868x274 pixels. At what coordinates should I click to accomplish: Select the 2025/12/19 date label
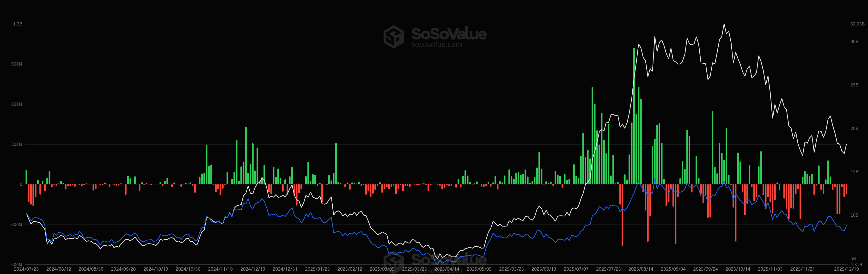pyautogui.click(x=846, y=269)
